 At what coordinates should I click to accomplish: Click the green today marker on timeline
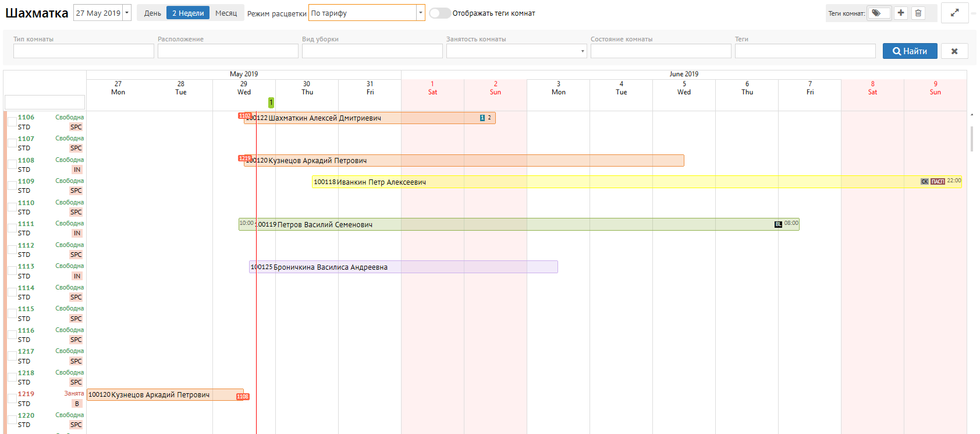271,103
